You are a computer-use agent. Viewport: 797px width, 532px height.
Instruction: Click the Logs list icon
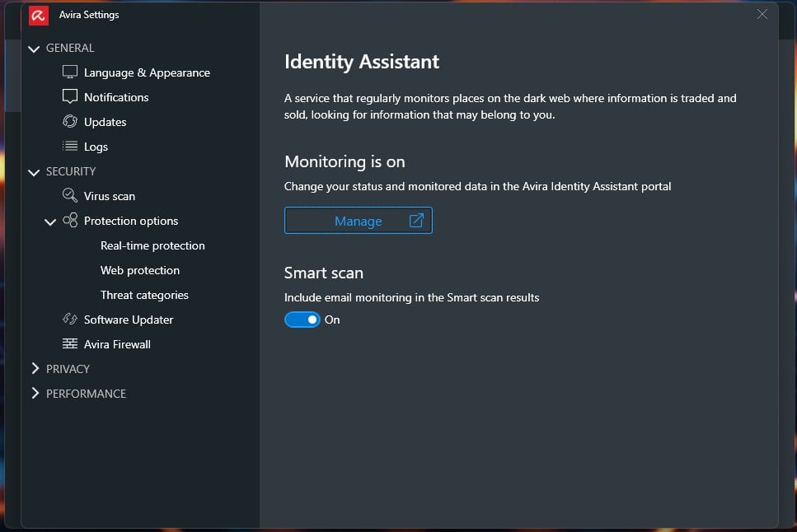[x=69, y=147]
